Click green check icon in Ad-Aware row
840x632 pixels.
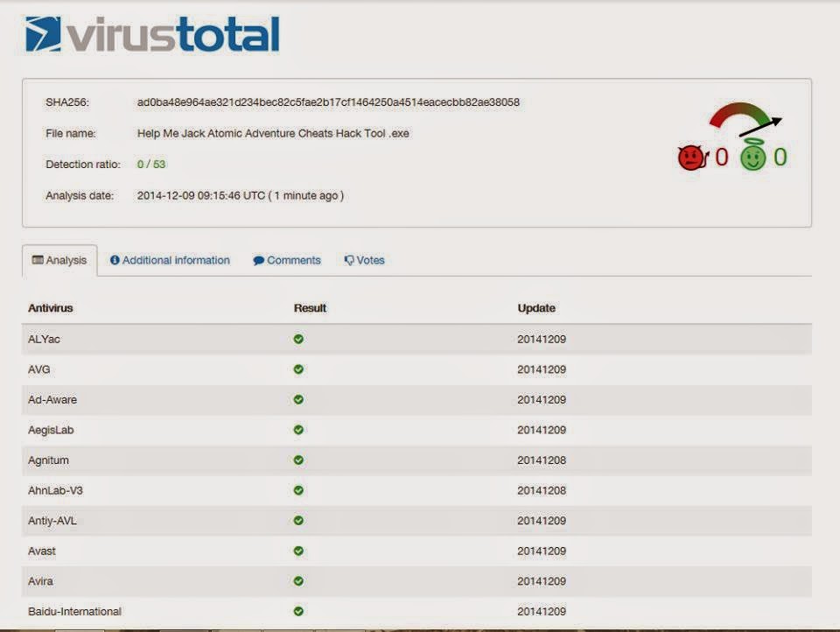click(x=298, y=399)
